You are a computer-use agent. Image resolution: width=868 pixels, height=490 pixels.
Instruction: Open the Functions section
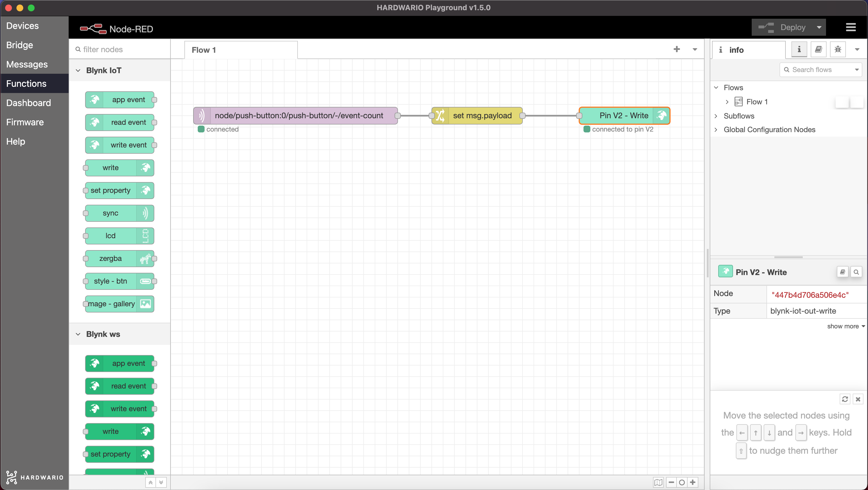click(x=34, y=83)
